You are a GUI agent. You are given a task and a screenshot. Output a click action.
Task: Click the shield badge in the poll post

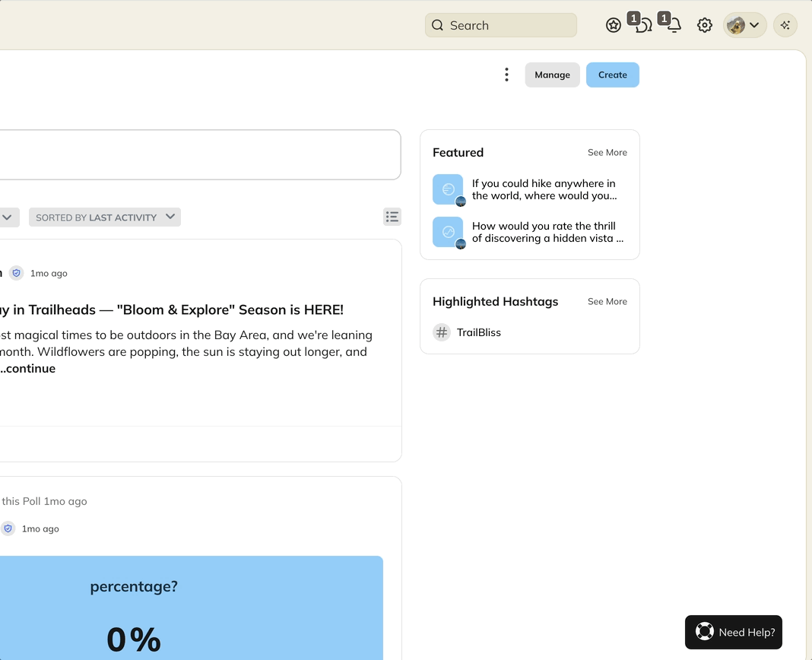click(x=8, y=528)
